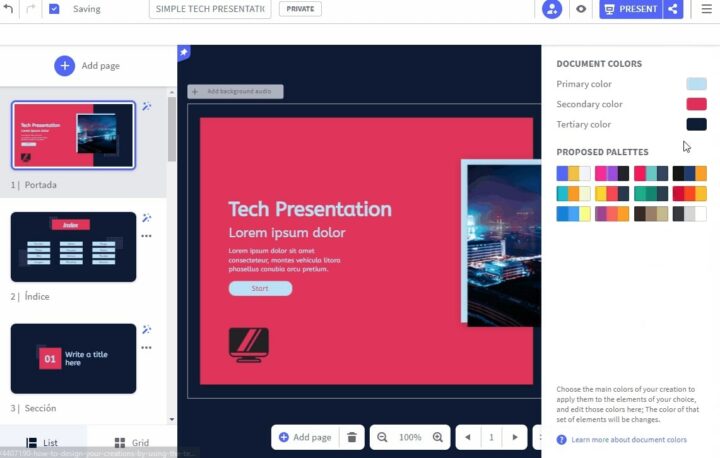The height and width of the screenshot is (458, 720).
Task: Switch to the Grid view tab
Action: 131,442
